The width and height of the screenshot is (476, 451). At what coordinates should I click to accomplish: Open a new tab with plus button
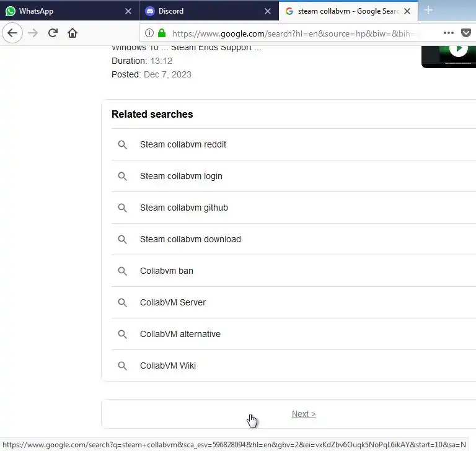(428, 11)
